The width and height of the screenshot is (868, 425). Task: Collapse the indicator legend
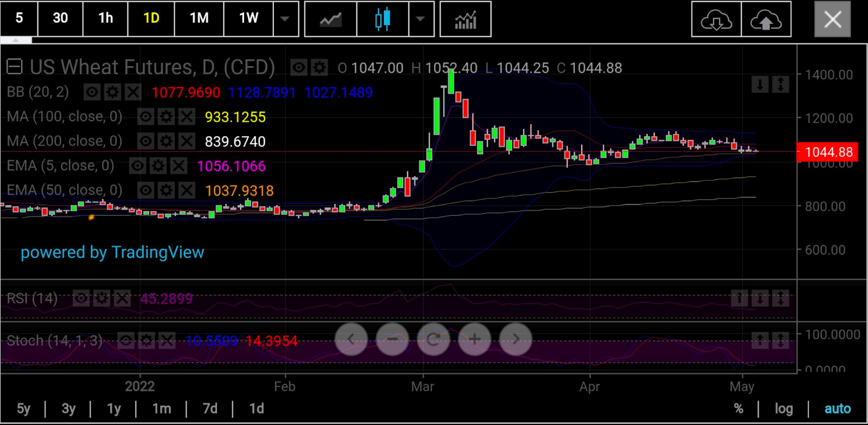pos(14,67)
